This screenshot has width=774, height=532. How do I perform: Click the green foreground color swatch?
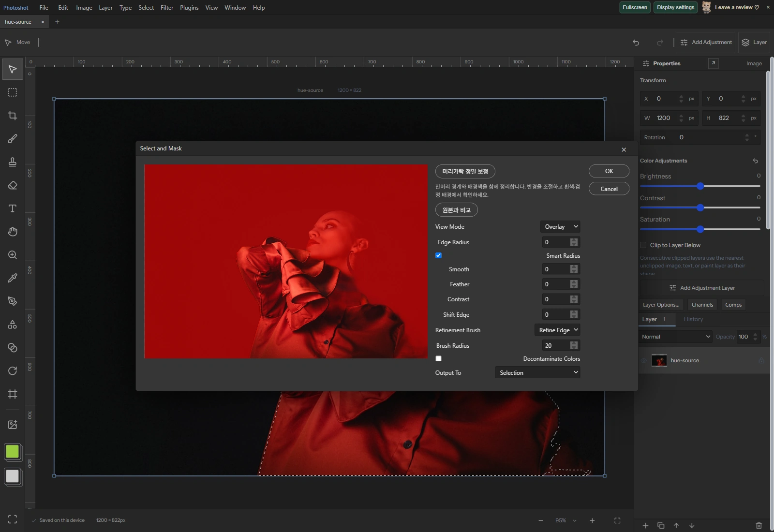click(12, 451)
